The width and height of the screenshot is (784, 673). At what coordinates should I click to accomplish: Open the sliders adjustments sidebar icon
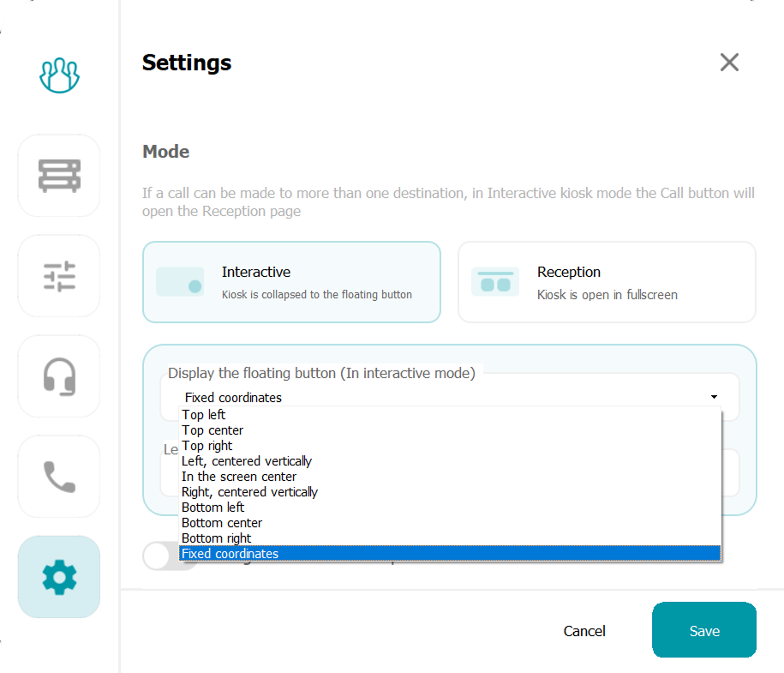point(59,276)
